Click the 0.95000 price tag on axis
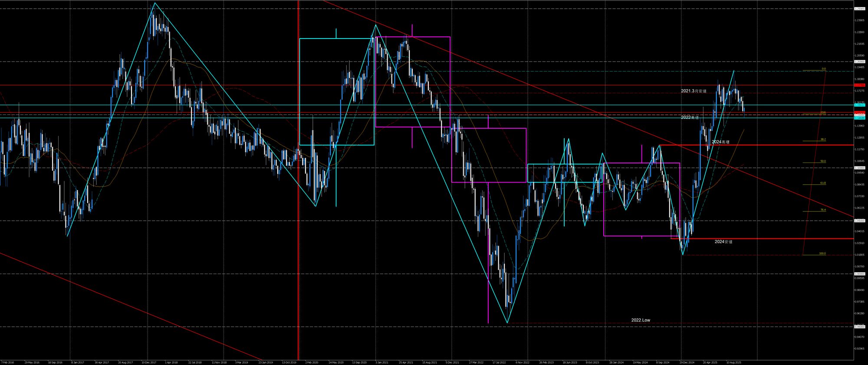 [859, 327]
